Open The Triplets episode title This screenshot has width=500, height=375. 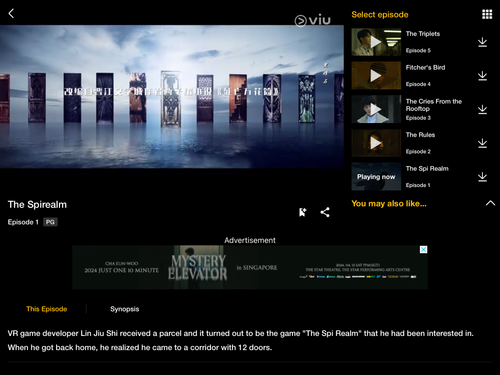tap(423, 34)
